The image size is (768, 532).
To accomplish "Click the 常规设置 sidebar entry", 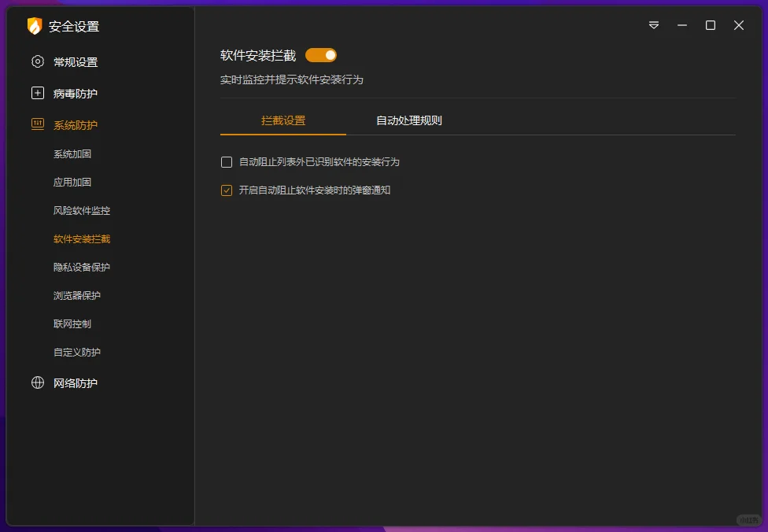I will click(72, 61).
